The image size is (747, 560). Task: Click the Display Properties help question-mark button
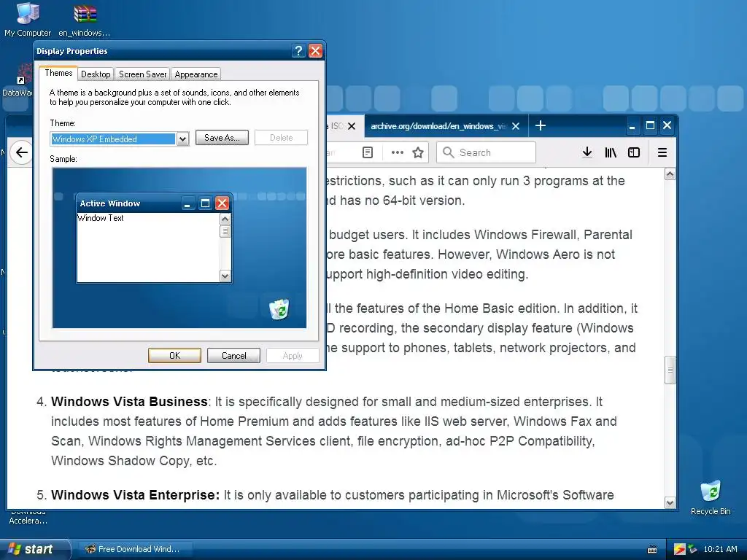(x=298, y=51)
